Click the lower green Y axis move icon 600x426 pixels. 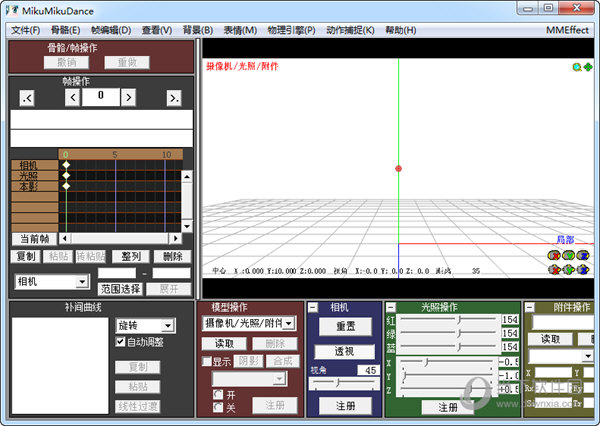click(x=568, y=270)
